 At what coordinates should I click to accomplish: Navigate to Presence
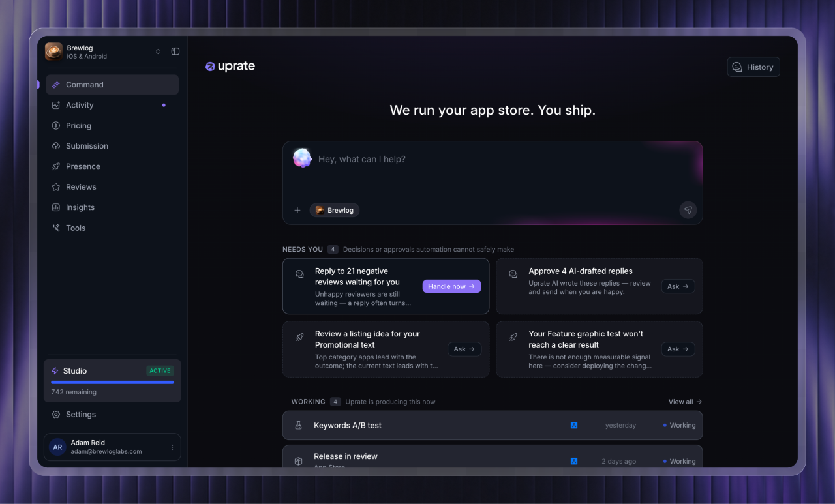click(x=112, y=166)
